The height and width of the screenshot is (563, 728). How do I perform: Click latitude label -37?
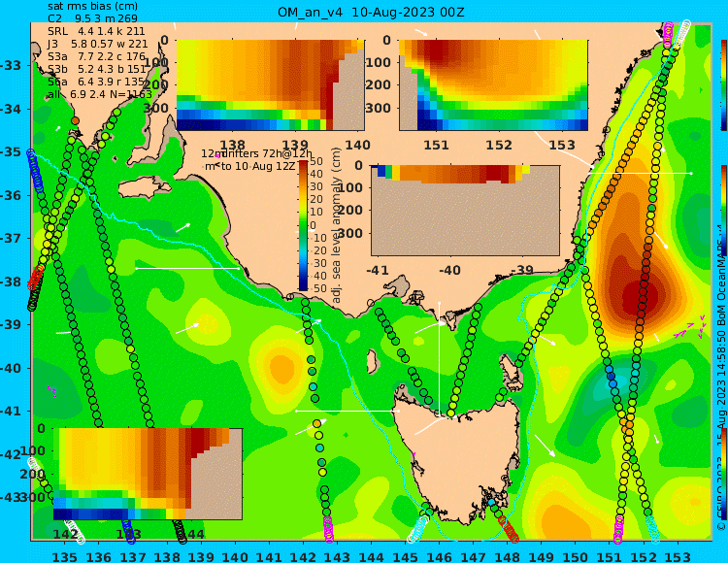(11, 239)
